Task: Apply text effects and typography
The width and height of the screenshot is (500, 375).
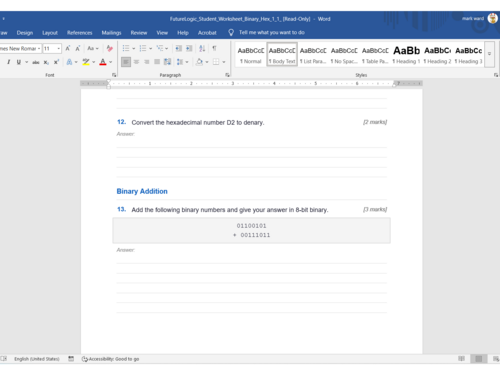Action: click(69, 62)
